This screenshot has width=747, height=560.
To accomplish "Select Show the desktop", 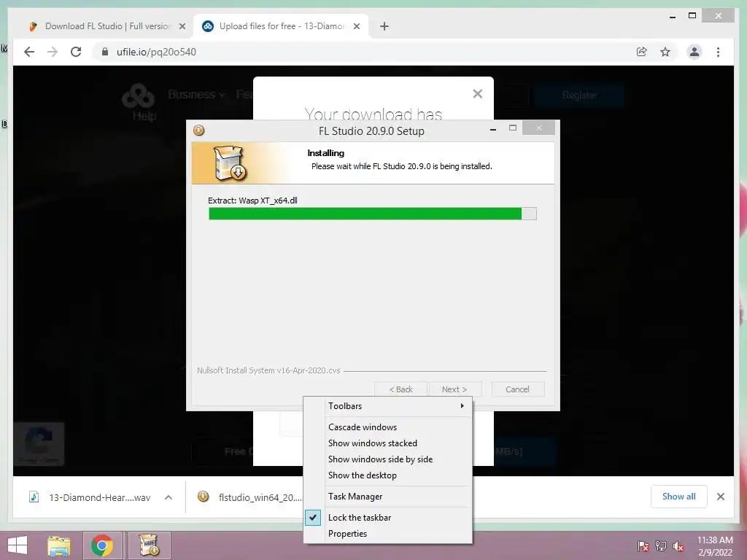I will pyautogui.click(x=388, y=475).
